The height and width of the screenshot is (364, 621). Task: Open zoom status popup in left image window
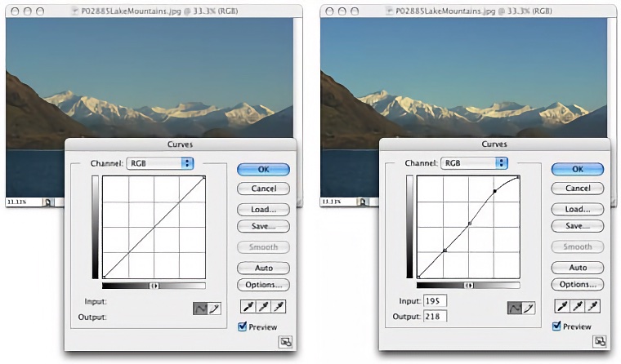(47, 201)
